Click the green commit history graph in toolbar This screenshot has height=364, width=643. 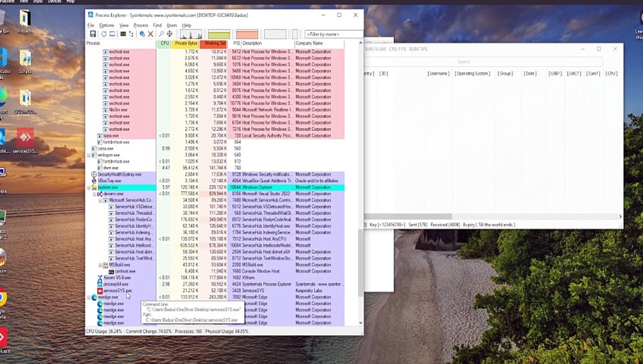219,34
